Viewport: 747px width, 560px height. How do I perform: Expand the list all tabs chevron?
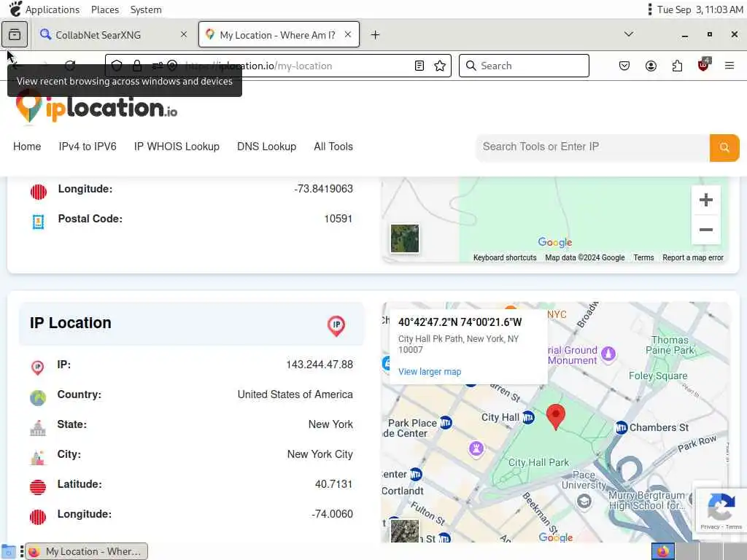tap(629, 34)
